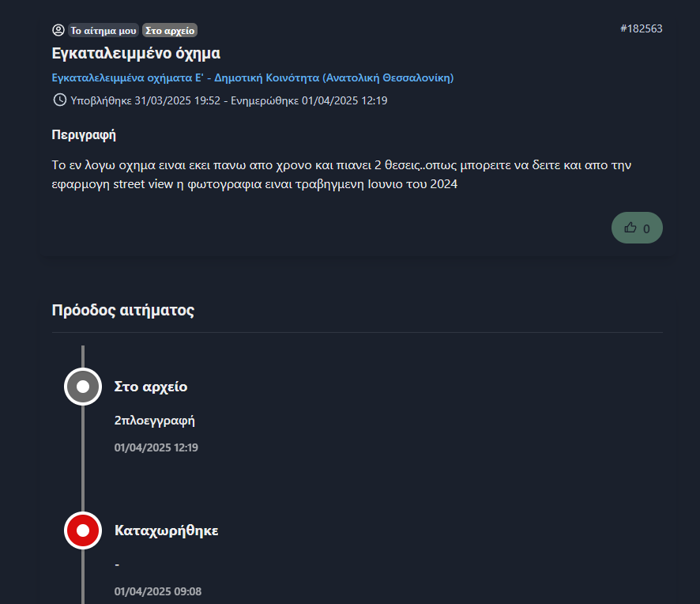The height and width of the screenshot is (604, 700).
Task: Click the like count number 0
Action: [646, 228]
